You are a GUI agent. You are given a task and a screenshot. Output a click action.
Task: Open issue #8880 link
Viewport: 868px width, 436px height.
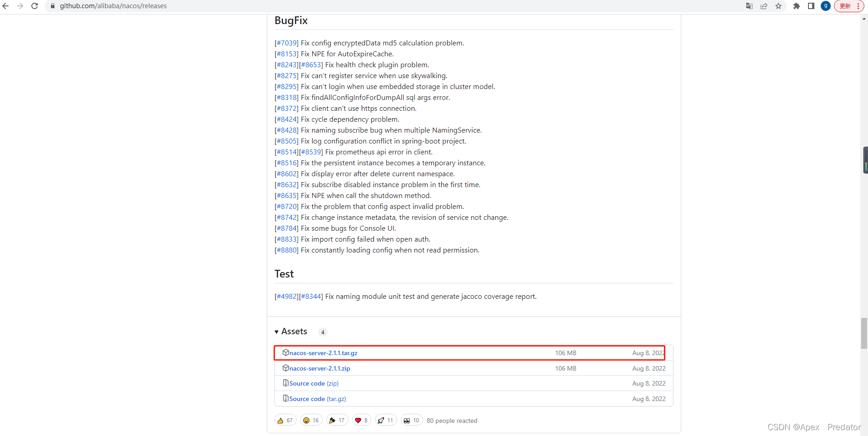(286, 250)
